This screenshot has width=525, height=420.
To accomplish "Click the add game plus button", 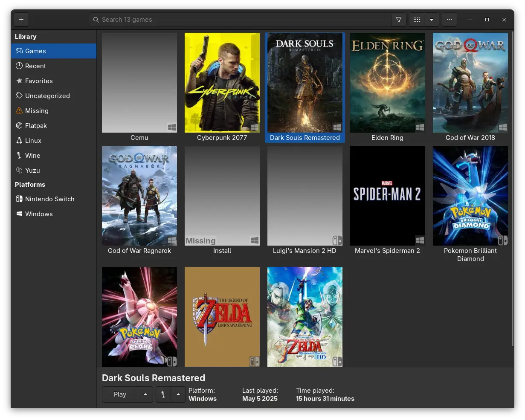I will point(21,20).
